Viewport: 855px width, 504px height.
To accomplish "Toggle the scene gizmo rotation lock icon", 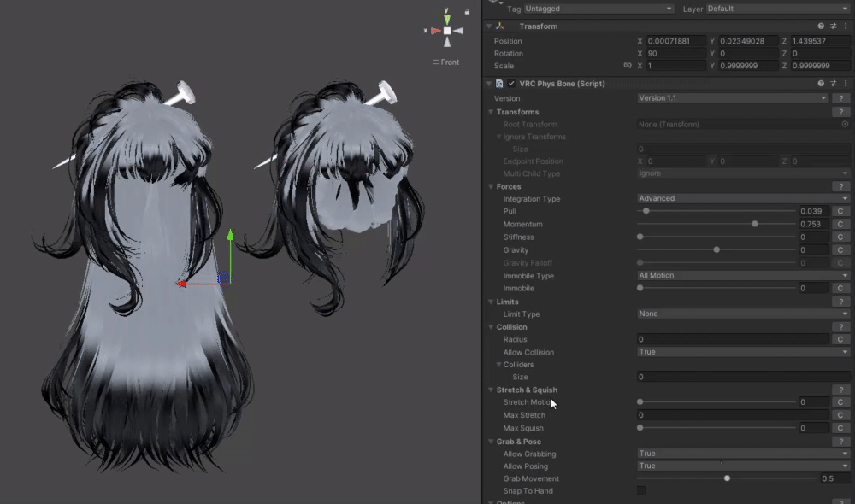I will 467,11.
